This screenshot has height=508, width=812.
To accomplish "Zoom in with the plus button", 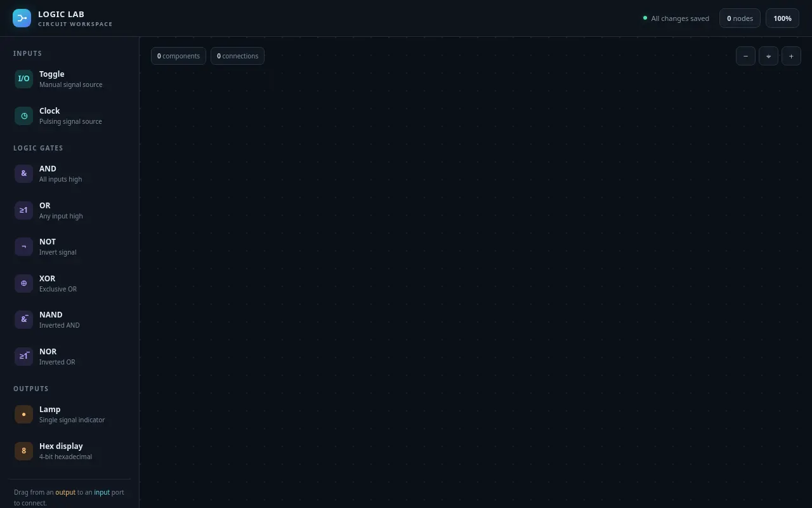I will (x=791, y=56).
